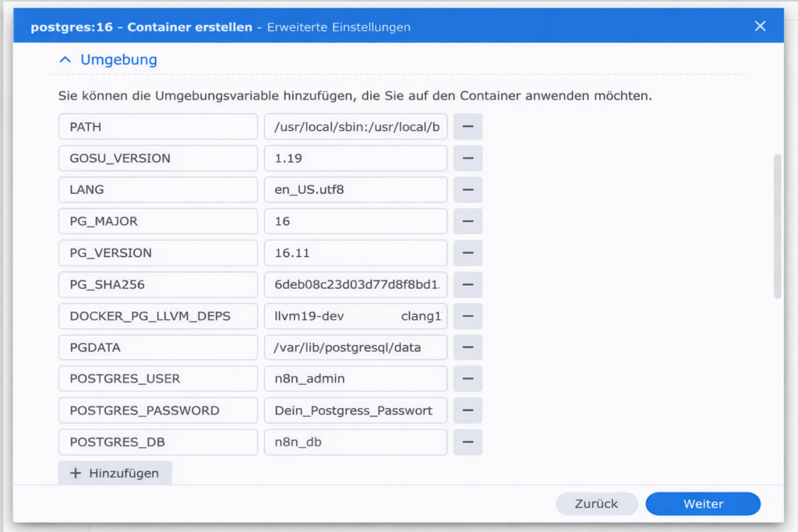The image size is (798, 532).
Task: Remove the PATH environment variable row
Action: click(468, 126)
